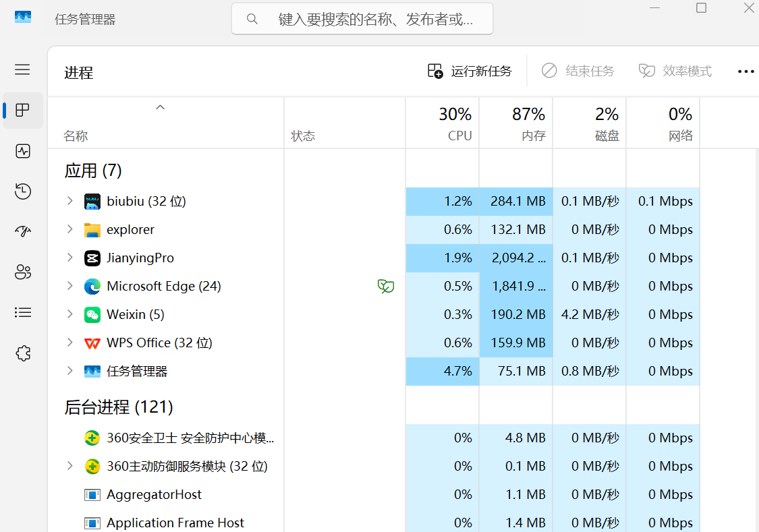Viewport: 759px width, 532px height.
Task: Click the AggregatorHost process icon
Action: [92, 495]
